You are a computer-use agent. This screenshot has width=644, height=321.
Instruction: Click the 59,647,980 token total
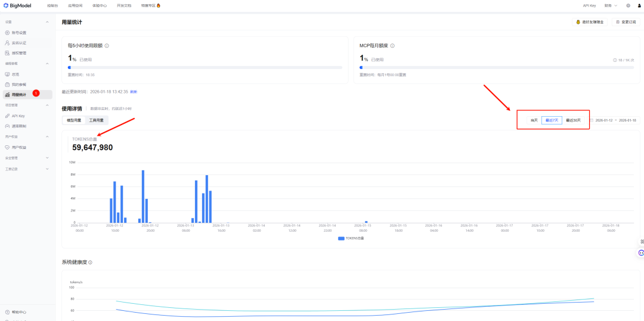click(x=92, y=148)
